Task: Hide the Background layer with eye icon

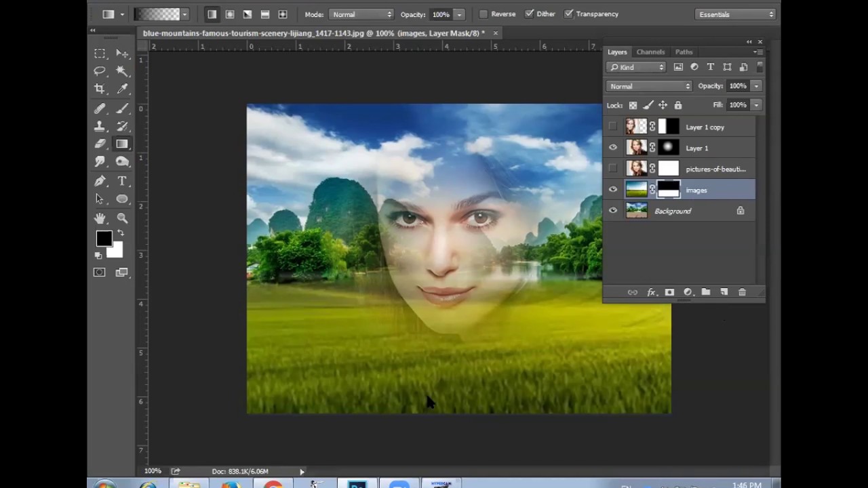Action: [x=613, y=211]
